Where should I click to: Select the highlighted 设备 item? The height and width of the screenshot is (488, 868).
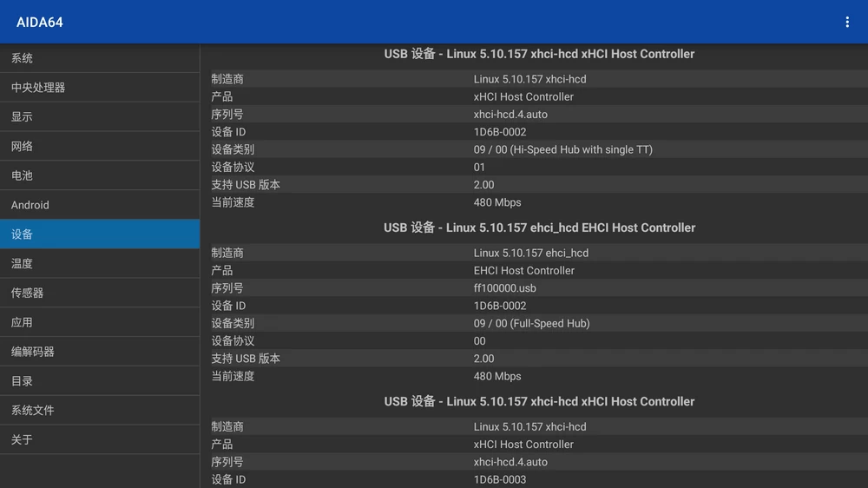[x=100, y=234]
